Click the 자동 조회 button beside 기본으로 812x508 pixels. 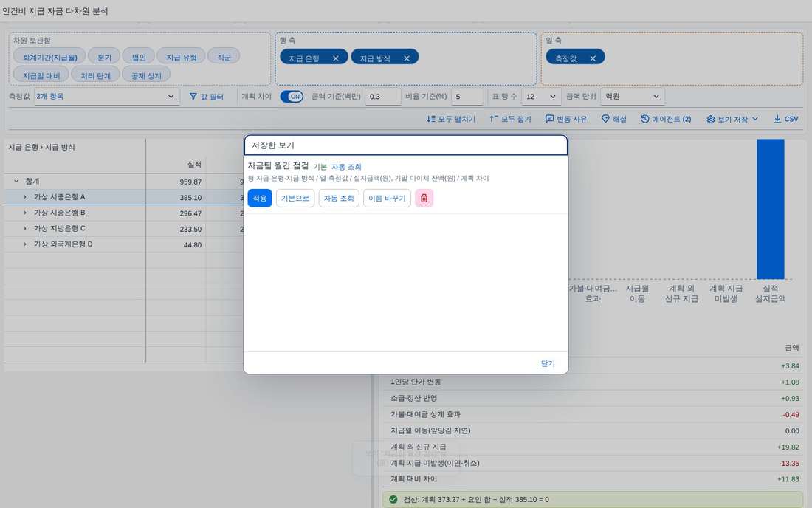click(339, 199)
